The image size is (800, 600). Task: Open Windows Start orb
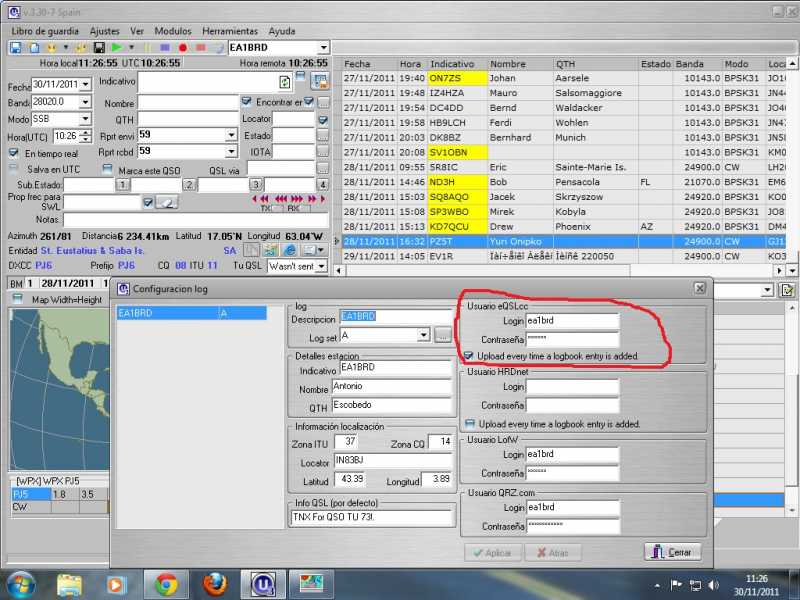[x=20, y=585]
